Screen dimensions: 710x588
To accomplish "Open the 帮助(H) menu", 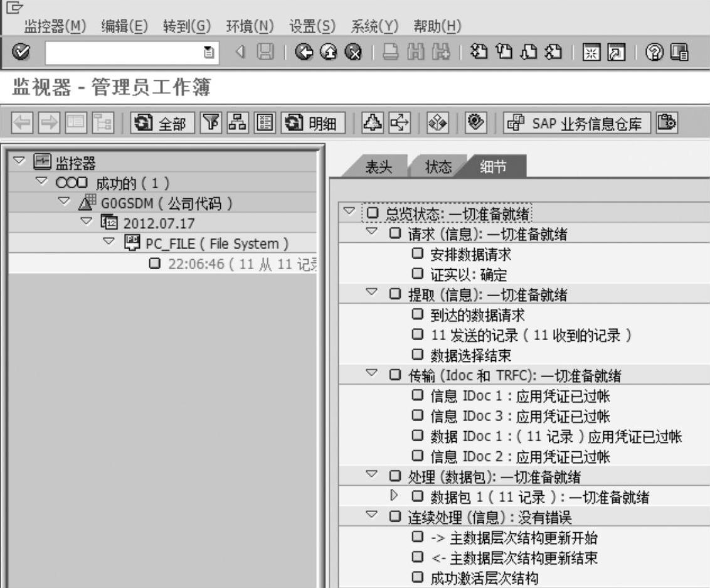I will click(437, 26).
